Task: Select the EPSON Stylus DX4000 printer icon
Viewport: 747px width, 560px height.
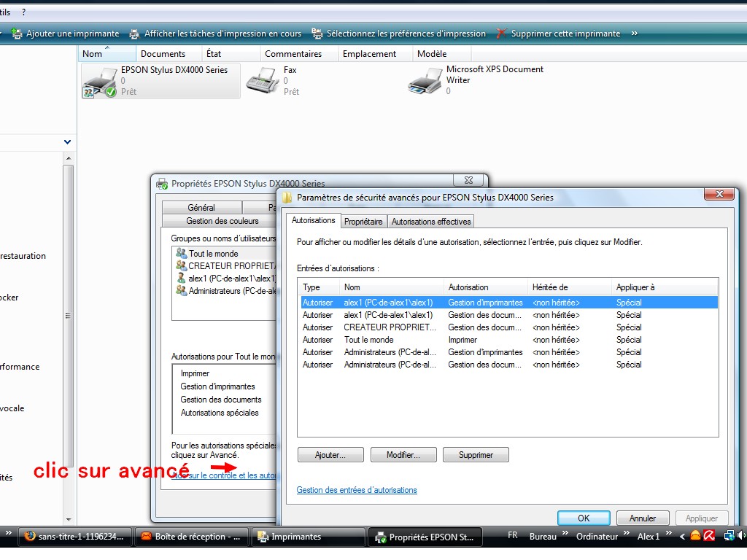Action: click(x=100, y=83)
